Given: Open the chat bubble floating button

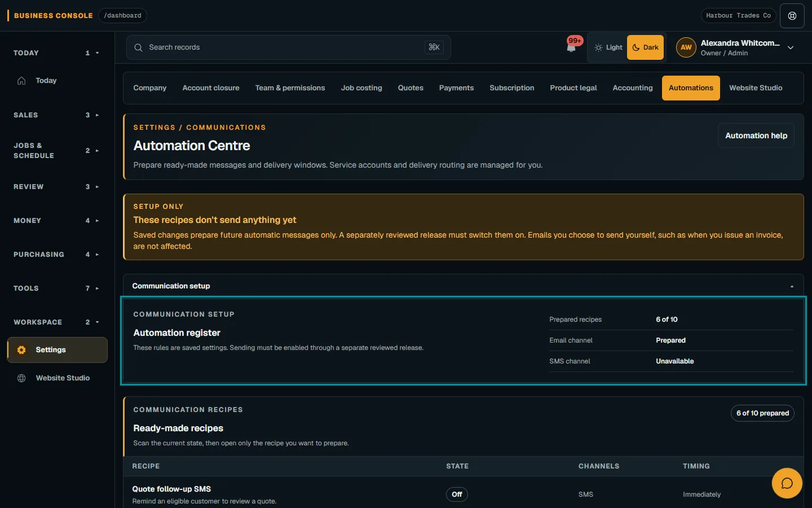Looking at the screenshot, I should coord(787,483).
